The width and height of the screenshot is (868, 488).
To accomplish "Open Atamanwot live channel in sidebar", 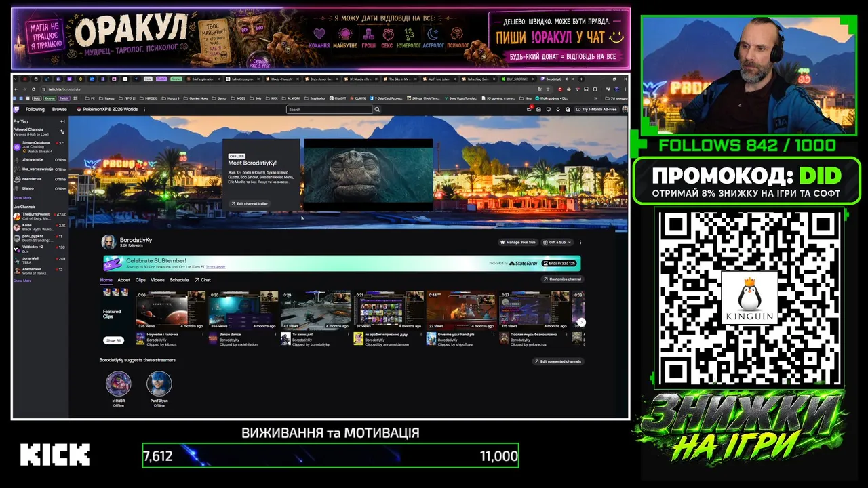I will (39, 270).
